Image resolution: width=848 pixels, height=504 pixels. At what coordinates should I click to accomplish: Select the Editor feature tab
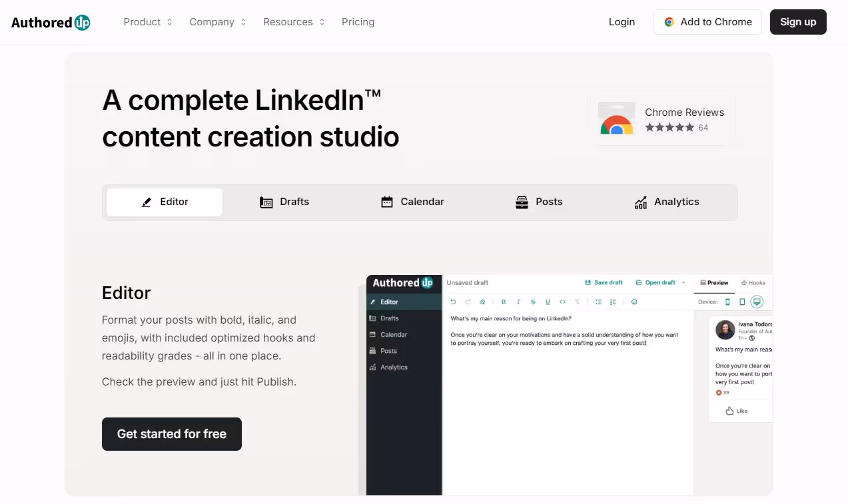coord(165,202)
